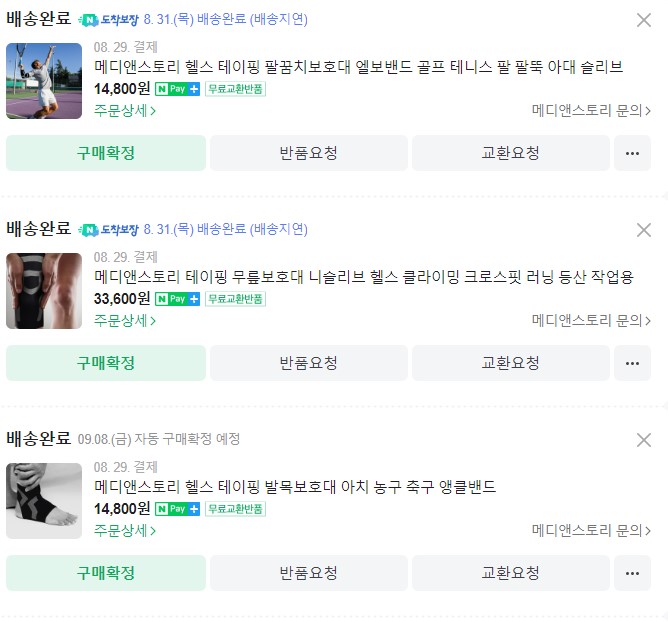
Task: Open the tennis player product thumbnail
Action: tap(44, 81)
